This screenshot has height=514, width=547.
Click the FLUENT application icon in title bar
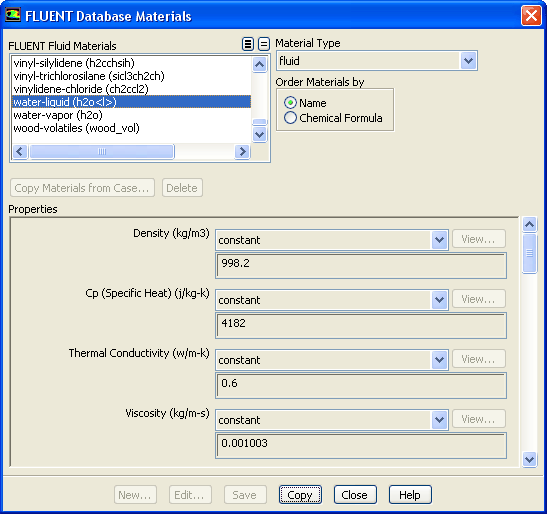(13, 15)
